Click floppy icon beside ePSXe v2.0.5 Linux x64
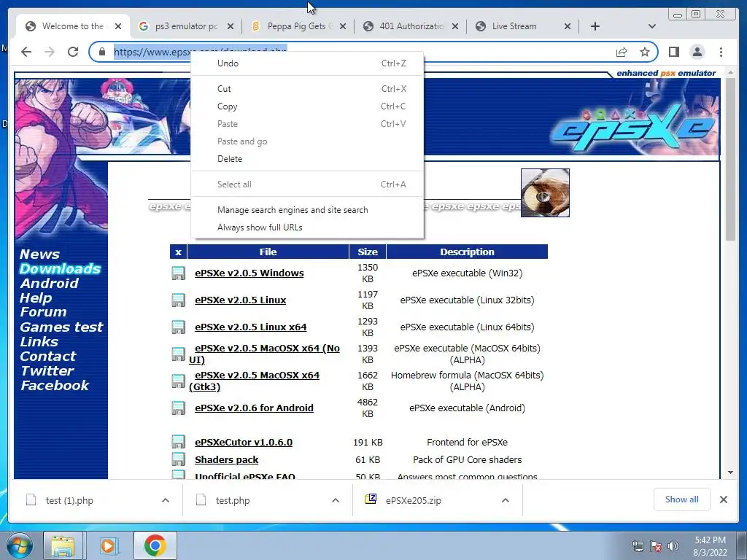This screenshot has width=747, height=560. pyautogui.click(x=178, y=327)
